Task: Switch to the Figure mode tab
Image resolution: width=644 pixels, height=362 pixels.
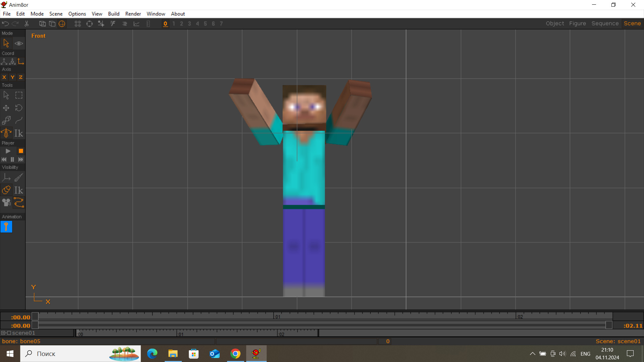Action: tap(578, 23)
